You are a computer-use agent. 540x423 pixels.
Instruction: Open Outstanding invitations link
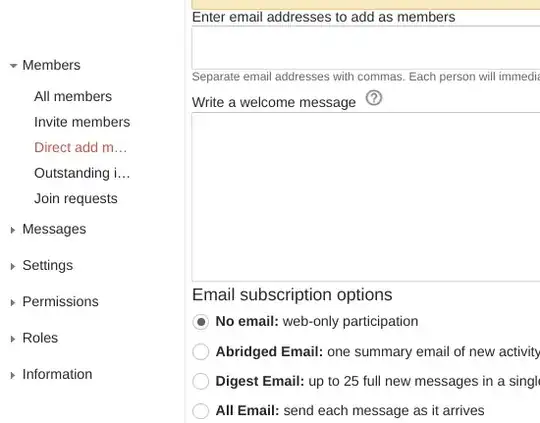(82, 173)
